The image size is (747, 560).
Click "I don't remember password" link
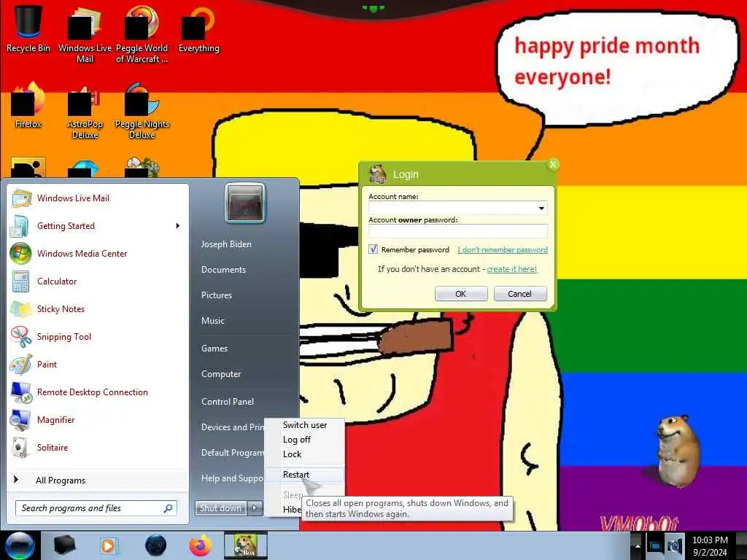(x=502, y=249)
